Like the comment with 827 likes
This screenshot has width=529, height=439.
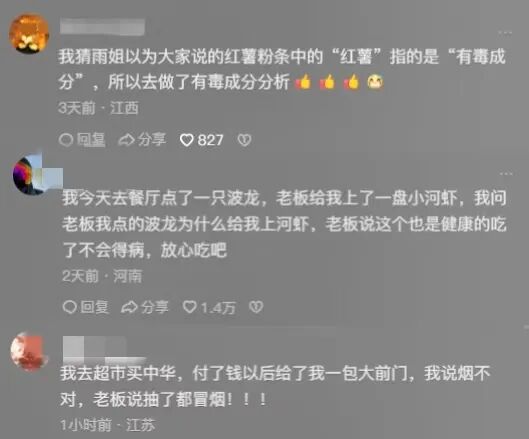click(186, 140)
